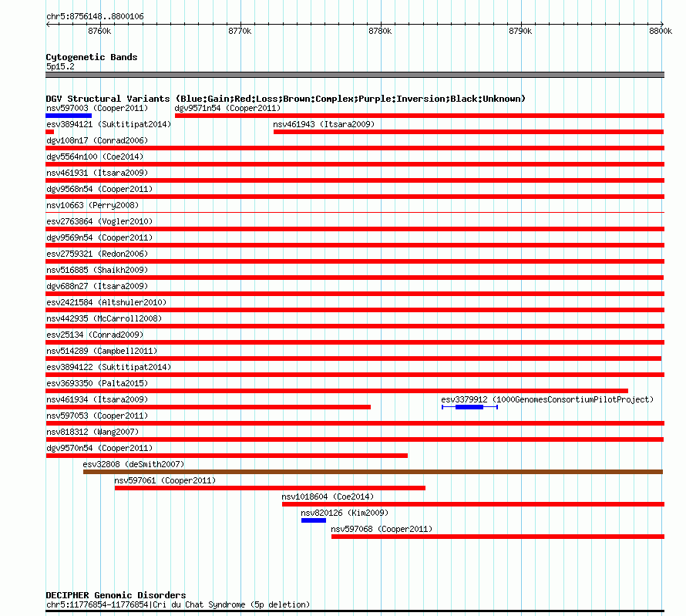
Task: Open the Cri du Chat Syndrome entry
Action: [178, 604]
